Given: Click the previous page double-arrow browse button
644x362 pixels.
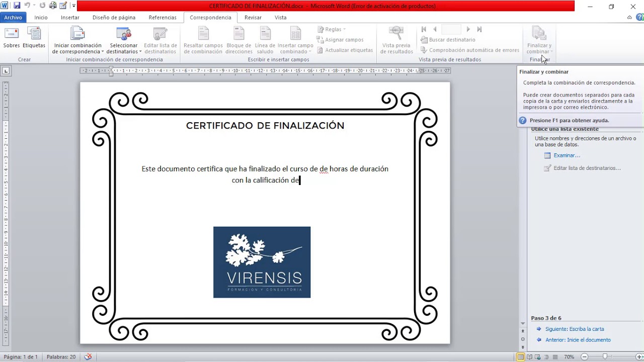Looking at the screenshot, I should 523,331.
